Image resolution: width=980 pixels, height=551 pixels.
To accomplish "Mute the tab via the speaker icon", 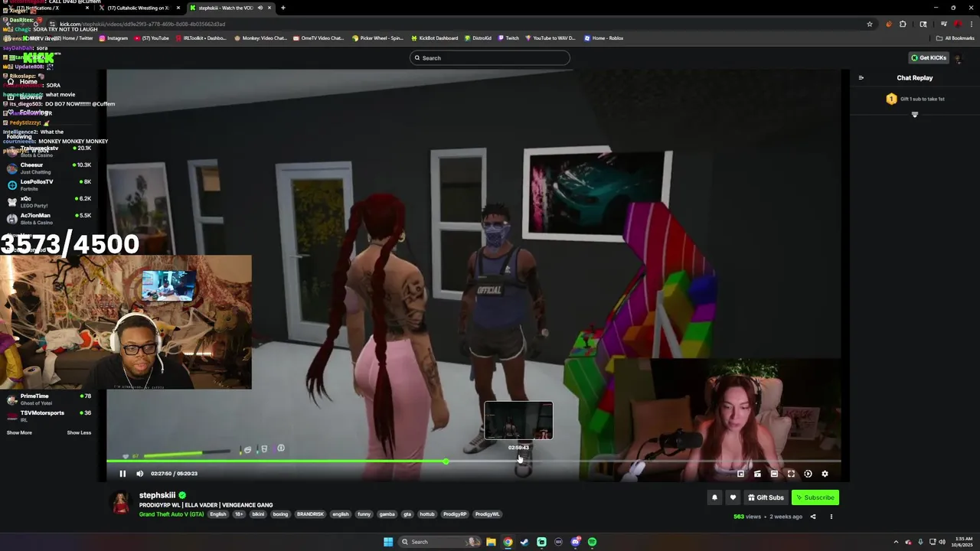I will [260, 8].
